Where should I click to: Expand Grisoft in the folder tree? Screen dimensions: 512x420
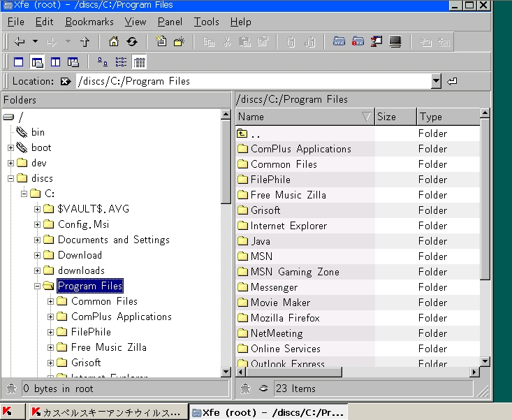50,363
